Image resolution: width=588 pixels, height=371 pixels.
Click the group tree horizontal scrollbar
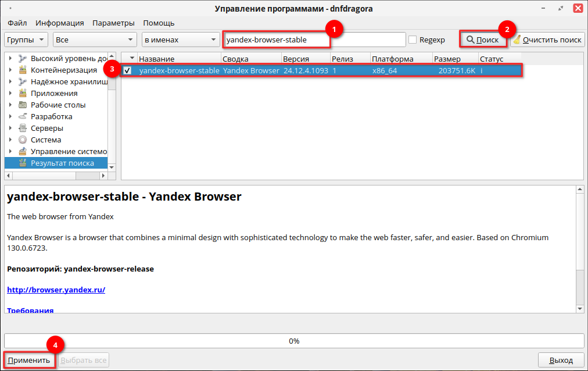(56, 176)
